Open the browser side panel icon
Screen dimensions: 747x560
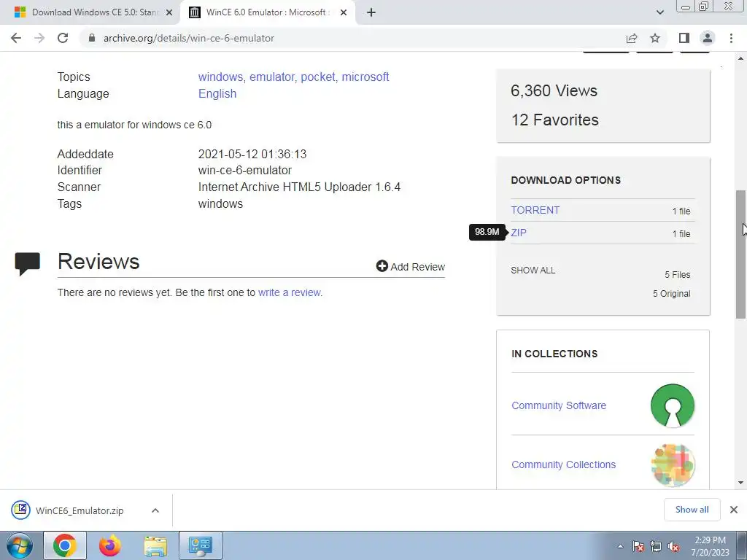click(x=684, y=38)
